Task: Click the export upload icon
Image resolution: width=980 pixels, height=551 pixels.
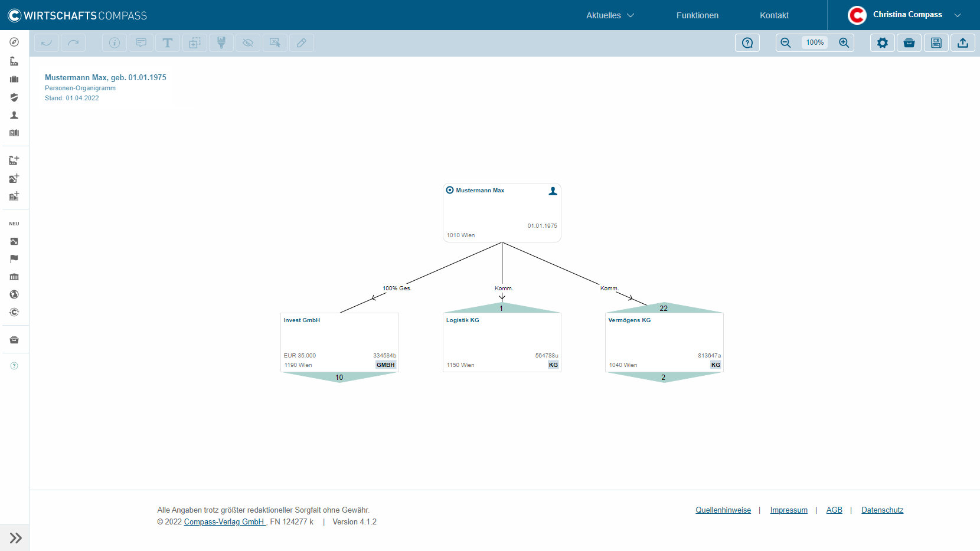Action: [963, 42]
